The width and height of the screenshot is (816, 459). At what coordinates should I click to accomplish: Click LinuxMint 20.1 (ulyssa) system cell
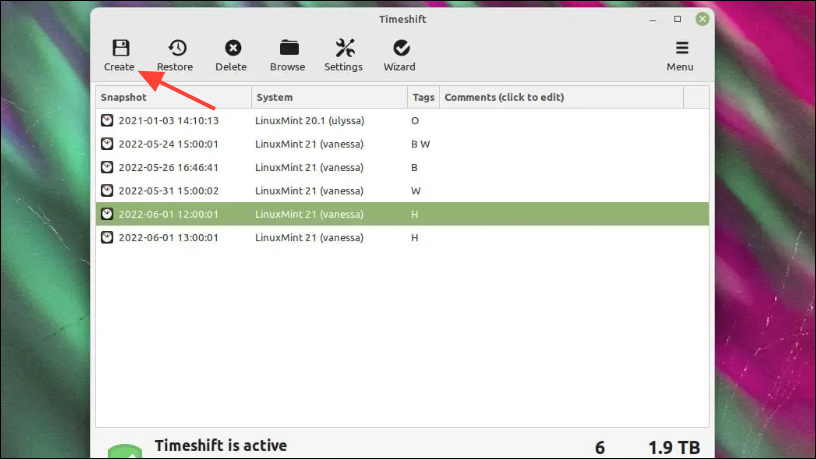tap(310, 121)
